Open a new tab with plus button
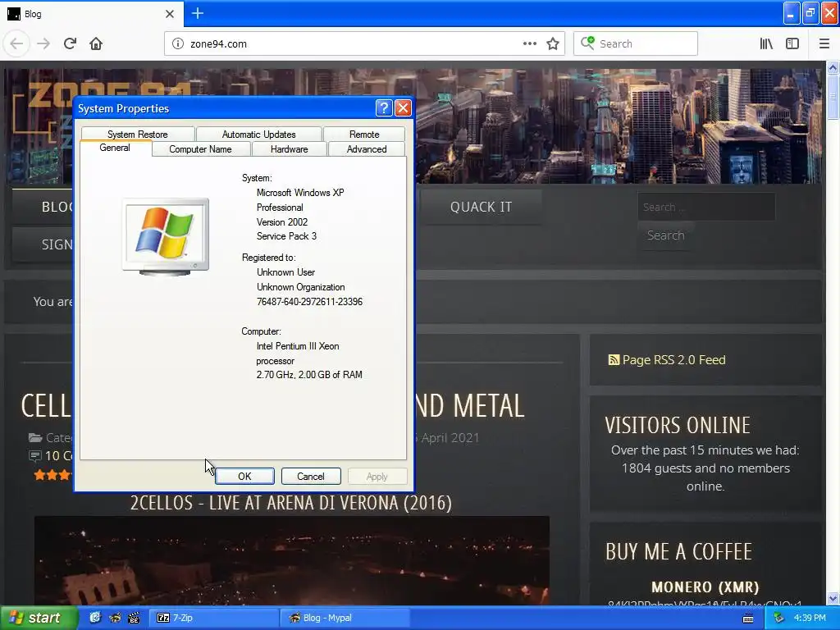 coord(197,13)
